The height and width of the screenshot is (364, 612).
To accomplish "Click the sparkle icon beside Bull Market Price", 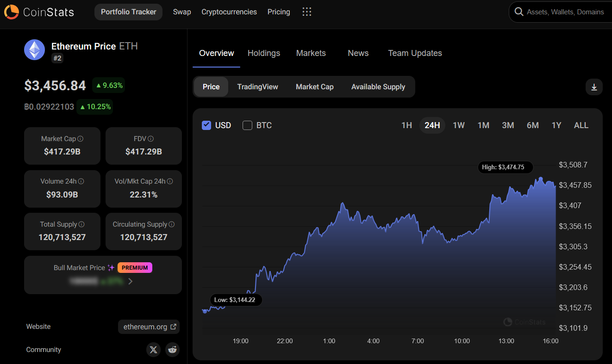I will tap(111, 268).
